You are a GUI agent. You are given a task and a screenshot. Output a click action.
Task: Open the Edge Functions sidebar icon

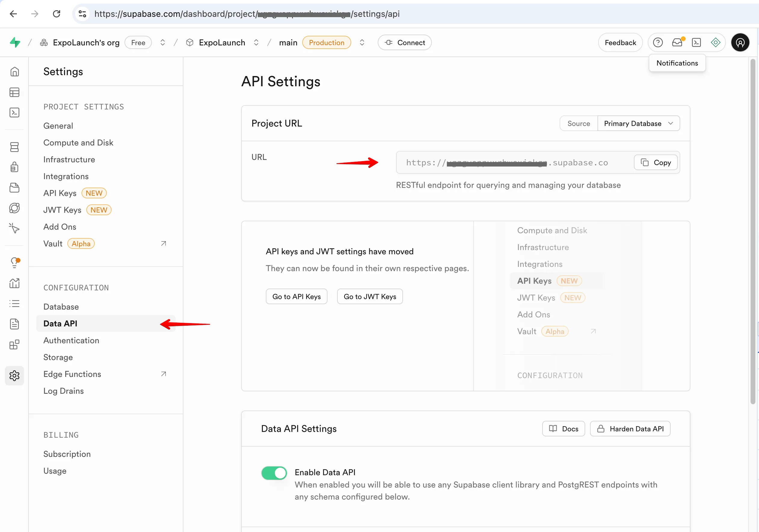click(14, 208)
